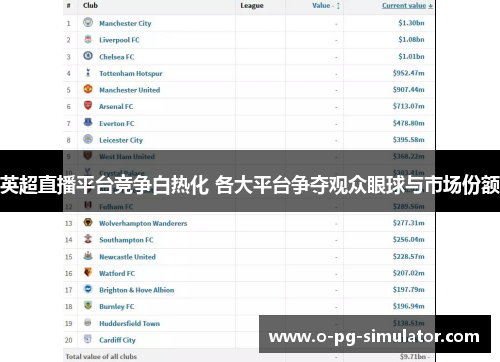This screenshot has height=362, width=500.
Task: Click the Club column header
Action: tap(90, 5)
